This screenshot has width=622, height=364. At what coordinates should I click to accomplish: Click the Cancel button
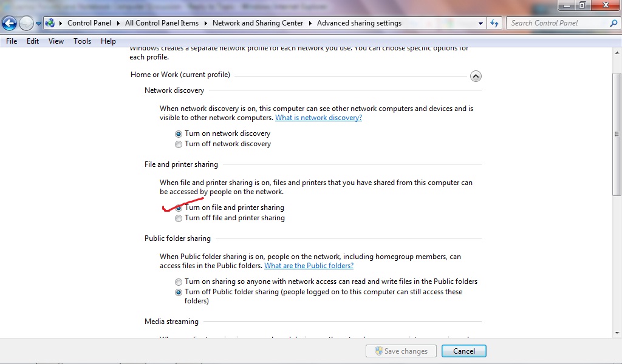(x=463, y=351)
